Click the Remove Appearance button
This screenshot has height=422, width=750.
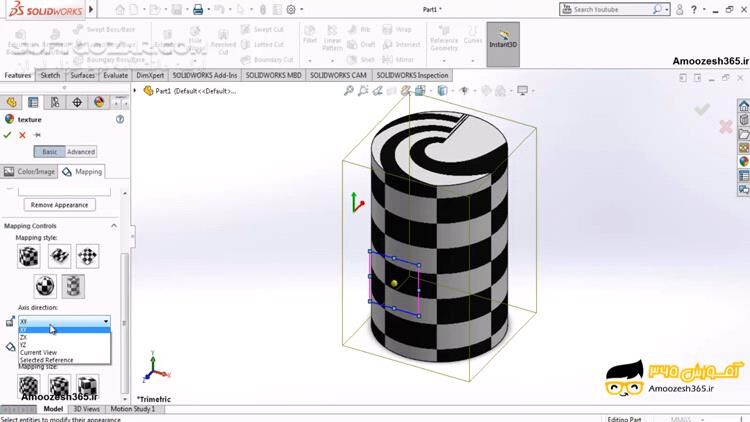[59, 204]
